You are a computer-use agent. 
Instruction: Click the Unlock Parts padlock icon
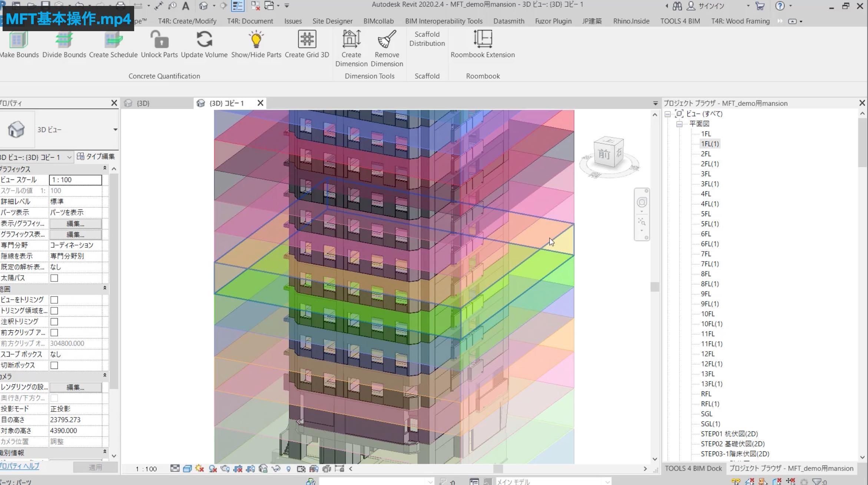[159, 40]
